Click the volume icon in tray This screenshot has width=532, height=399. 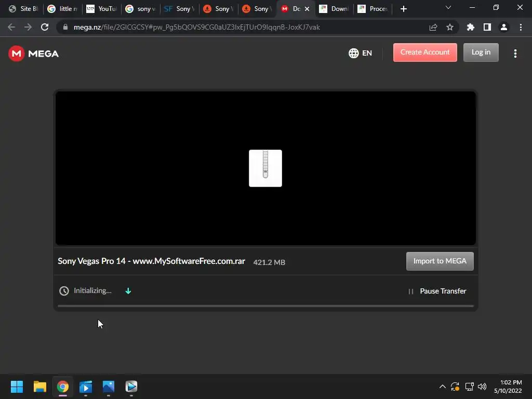(x=482, y=387)
